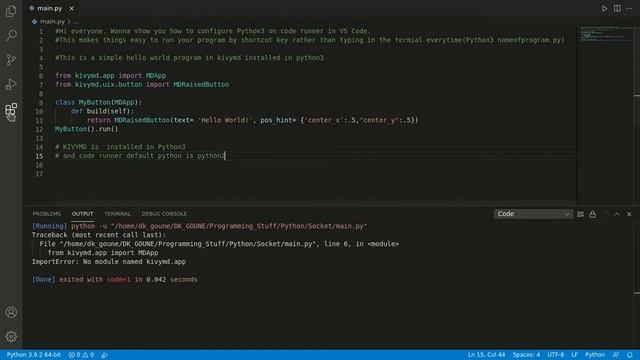This screenshot has width=640, height=360.
Task: Click 'Traceback (most recent call last):' output line
Action: 99,235
